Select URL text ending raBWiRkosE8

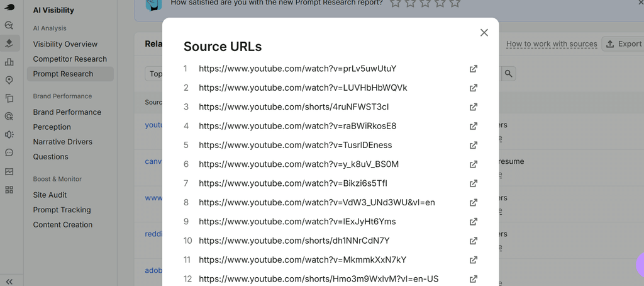(297, 126)
